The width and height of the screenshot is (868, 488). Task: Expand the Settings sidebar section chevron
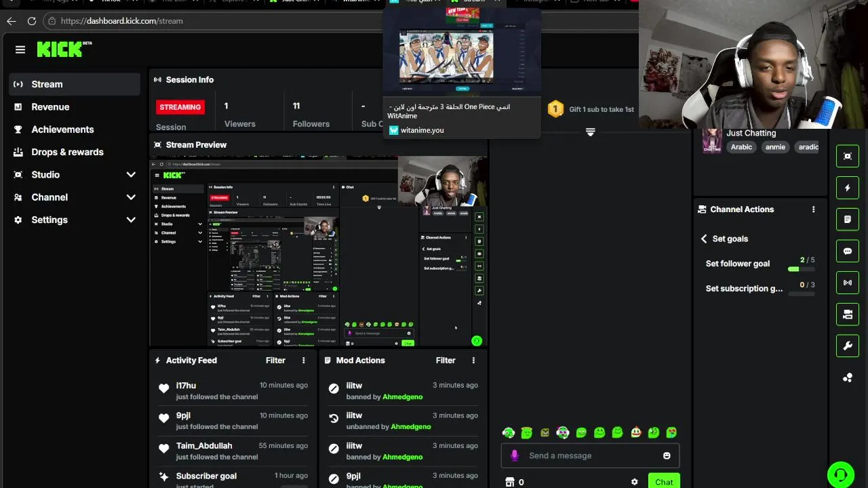coord(131,220)
